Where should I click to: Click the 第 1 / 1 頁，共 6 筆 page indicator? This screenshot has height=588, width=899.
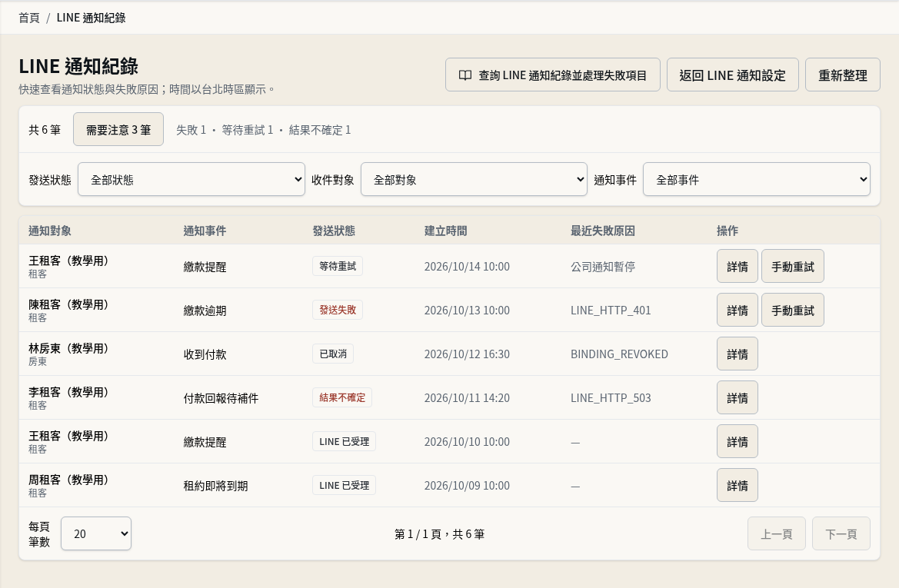click(x=440, y=534)
